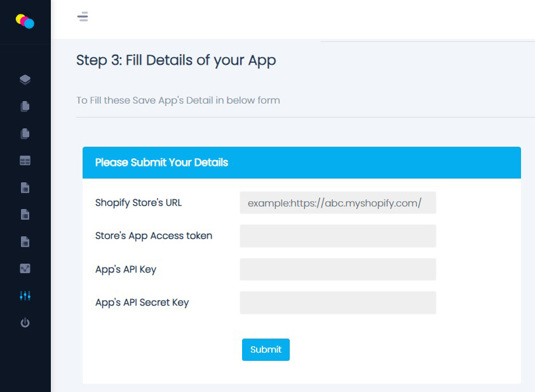Click the document icon directly above the chart icon
535x392 pixels.
[25, 241]
